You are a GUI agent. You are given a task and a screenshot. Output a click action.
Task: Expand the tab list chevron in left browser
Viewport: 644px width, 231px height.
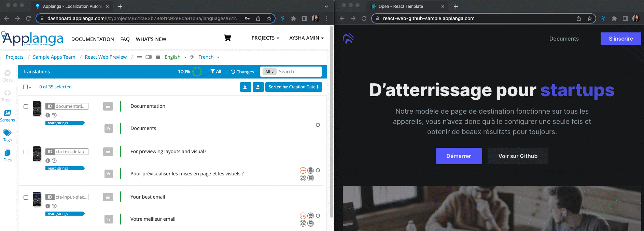(326, 6)
